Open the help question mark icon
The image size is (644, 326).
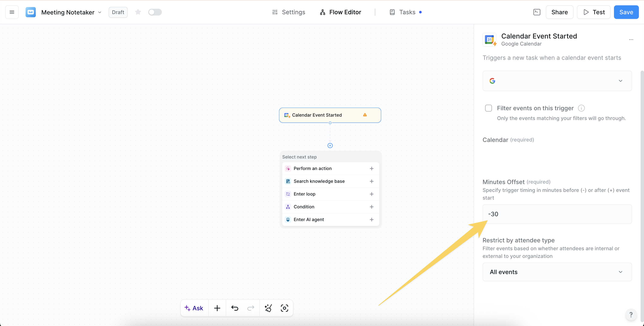pos(631,315)
